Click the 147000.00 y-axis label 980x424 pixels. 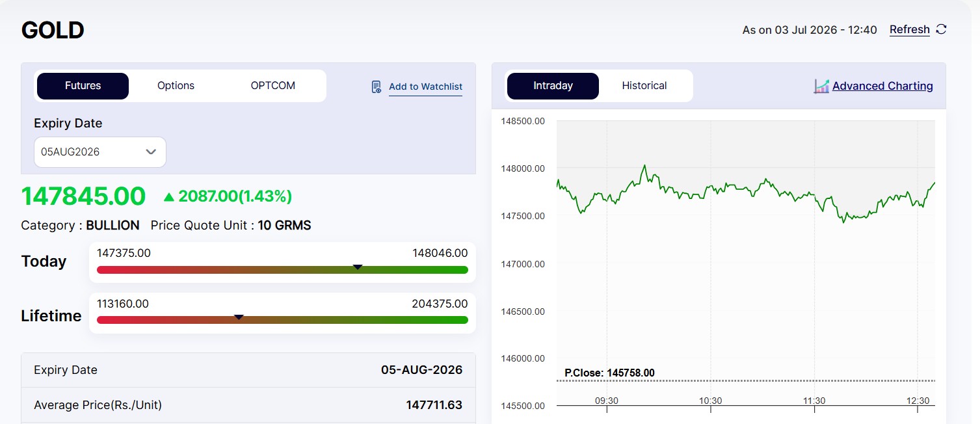523,263
